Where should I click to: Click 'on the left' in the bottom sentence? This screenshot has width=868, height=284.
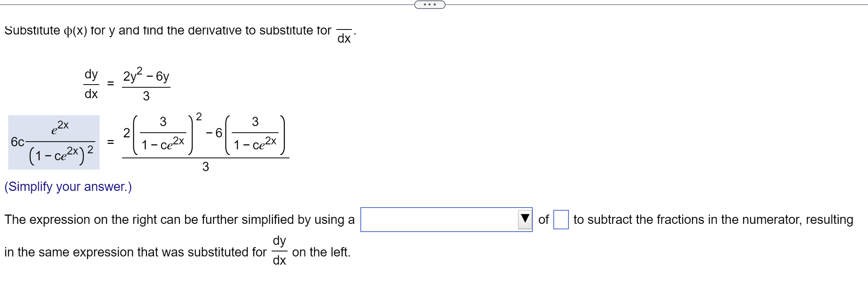[x=321, y=252]
